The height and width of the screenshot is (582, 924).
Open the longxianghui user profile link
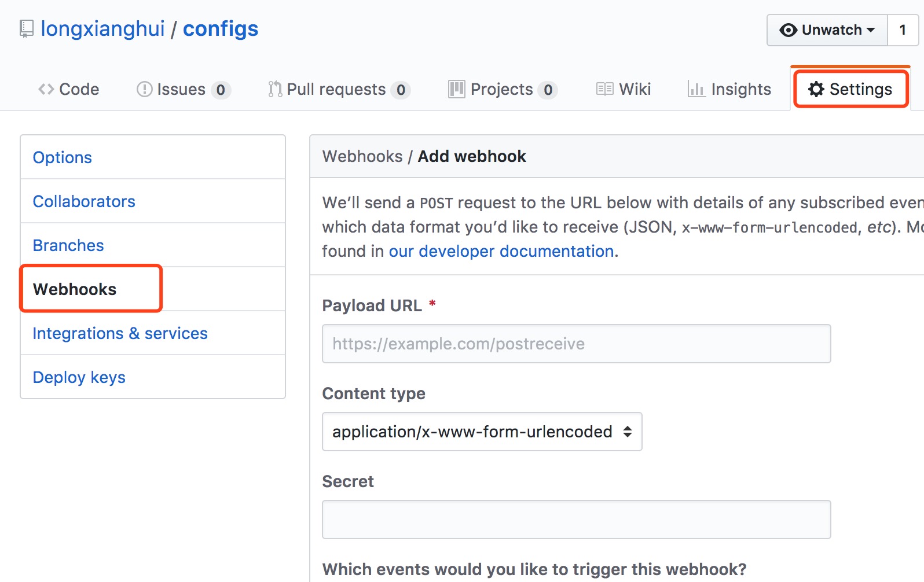tap(102, 29)
